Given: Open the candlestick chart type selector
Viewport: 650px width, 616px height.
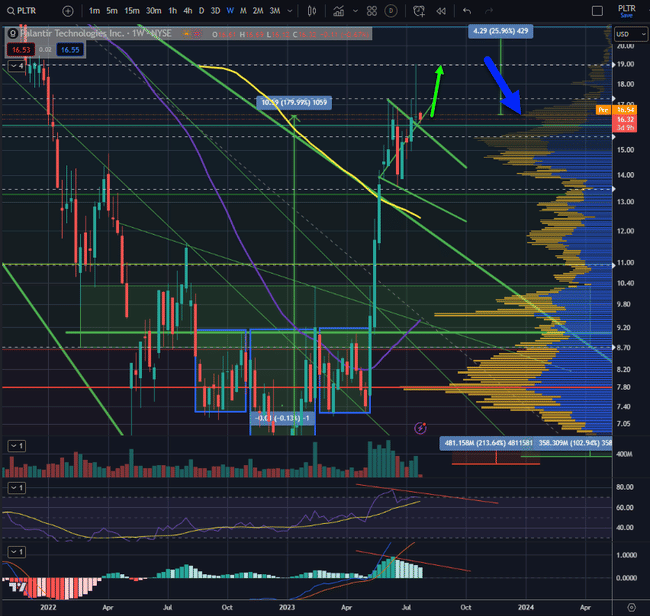Looking at the screenshot, I should pyautogui.click(x=312, y=10).
